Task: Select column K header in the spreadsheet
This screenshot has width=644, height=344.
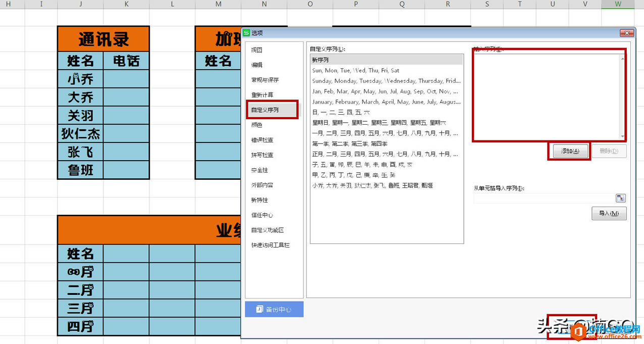Action: [x=127, y=4]
